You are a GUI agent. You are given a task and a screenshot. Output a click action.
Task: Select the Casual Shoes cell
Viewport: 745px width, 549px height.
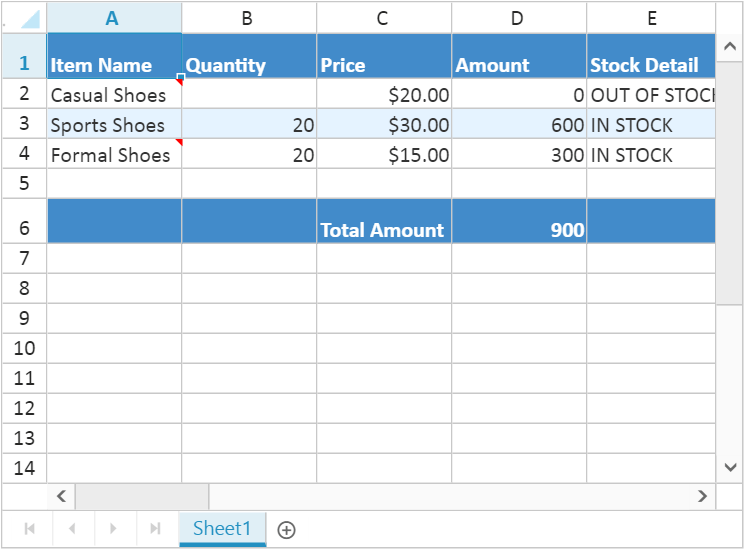pyautogui.click(x=114, y=94)
